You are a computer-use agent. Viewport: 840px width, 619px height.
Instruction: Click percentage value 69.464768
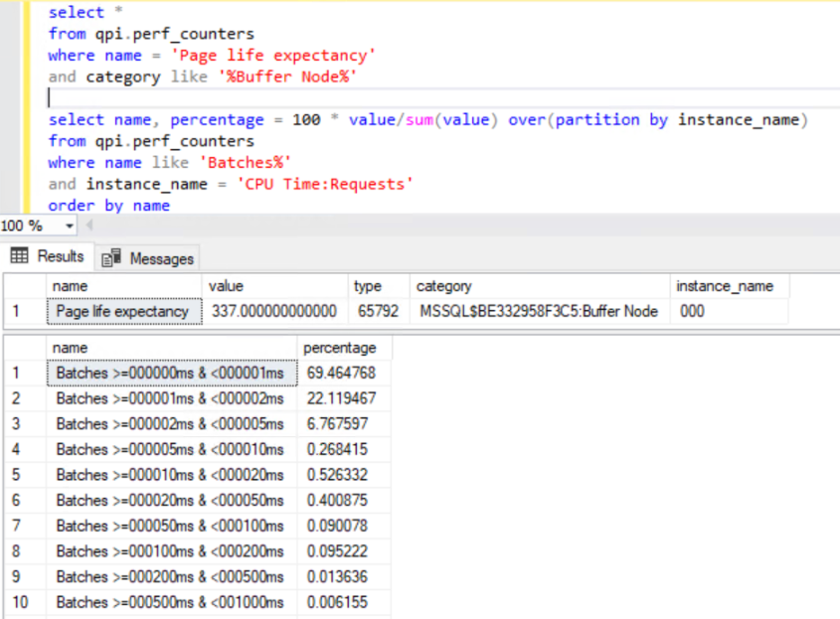point(344,373)
